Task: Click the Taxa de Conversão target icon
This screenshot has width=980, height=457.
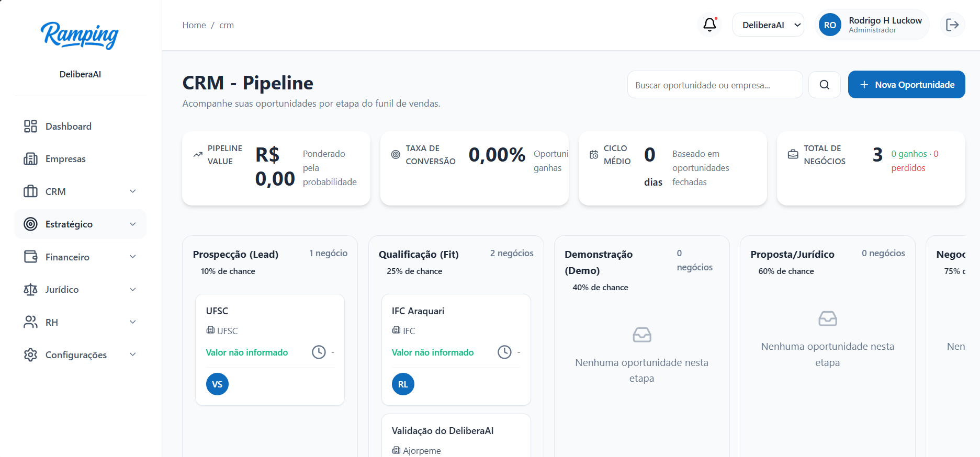Action: click(396, 155)
